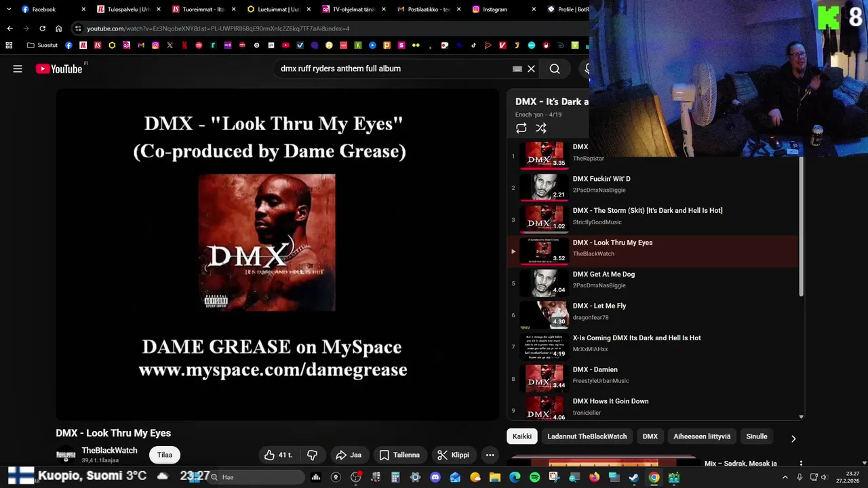Switch to the Tulospalvelu tab
Screen dimensions: 868x488
point(128,9)
